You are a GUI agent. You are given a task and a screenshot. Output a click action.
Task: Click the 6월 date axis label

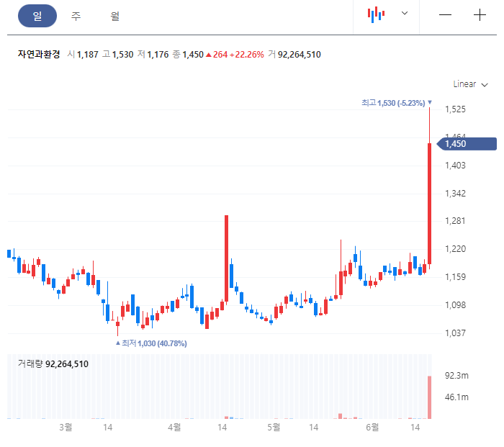(372, 428)
